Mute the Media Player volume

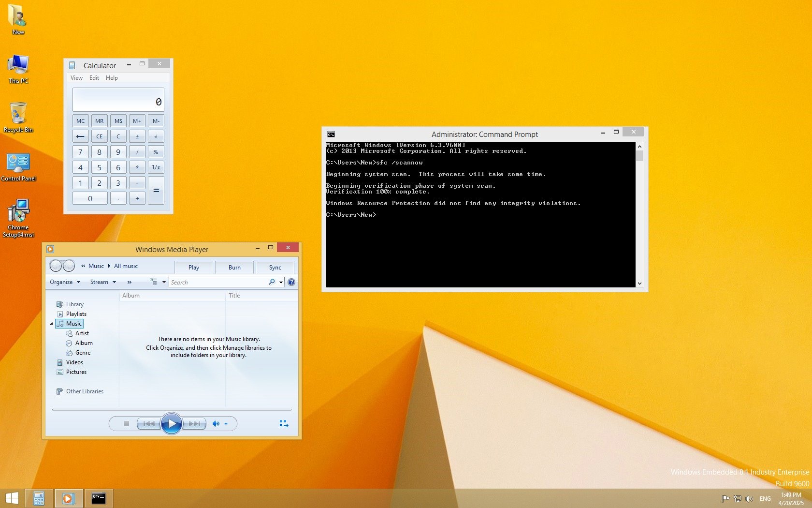(x=216, y=424)
